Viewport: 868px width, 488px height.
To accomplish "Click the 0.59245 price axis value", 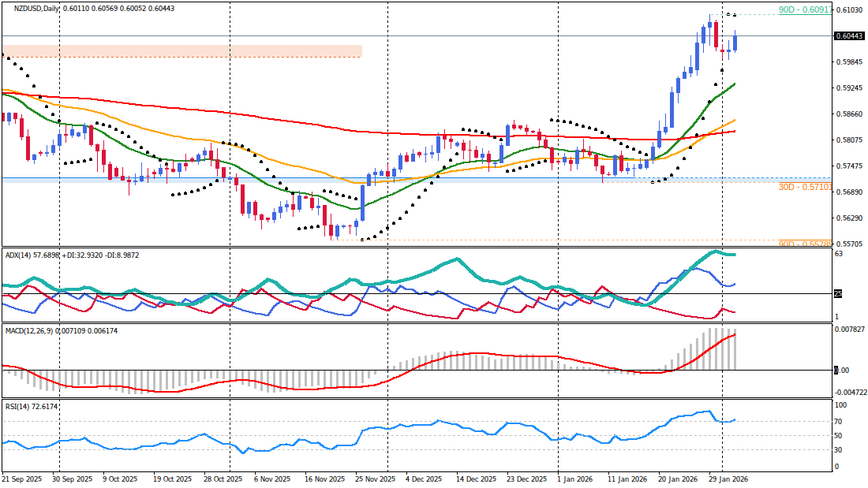I will tap(850, 88).
